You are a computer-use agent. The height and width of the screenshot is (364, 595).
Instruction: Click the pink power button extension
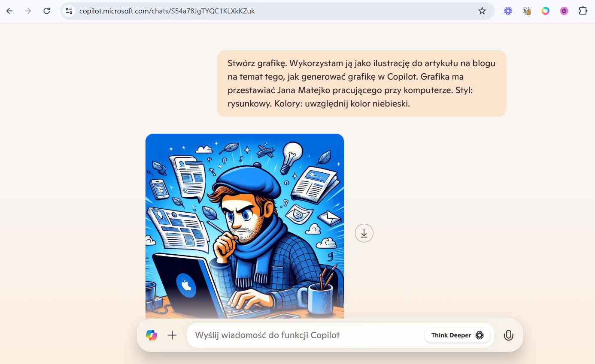point(564,11)
